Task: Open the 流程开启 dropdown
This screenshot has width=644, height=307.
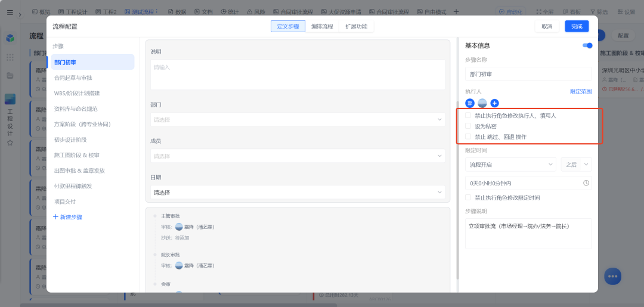Action: 510,165
